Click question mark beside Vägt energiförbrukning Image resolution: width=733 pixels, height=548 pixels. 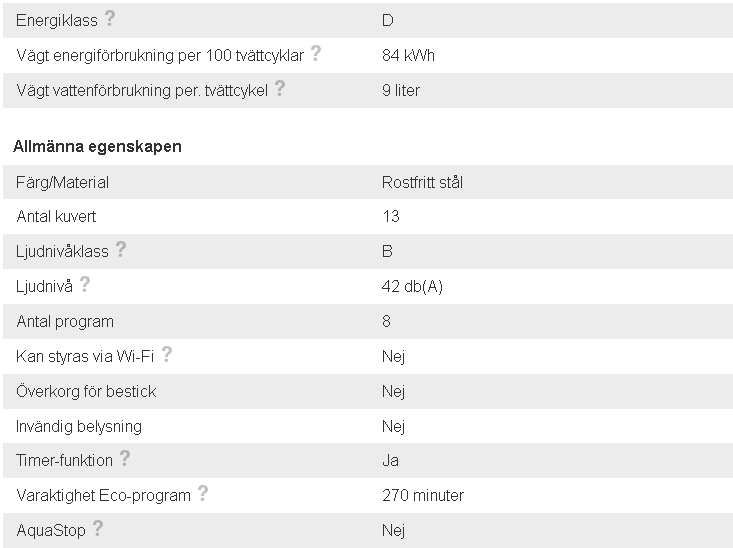point(316,53)
